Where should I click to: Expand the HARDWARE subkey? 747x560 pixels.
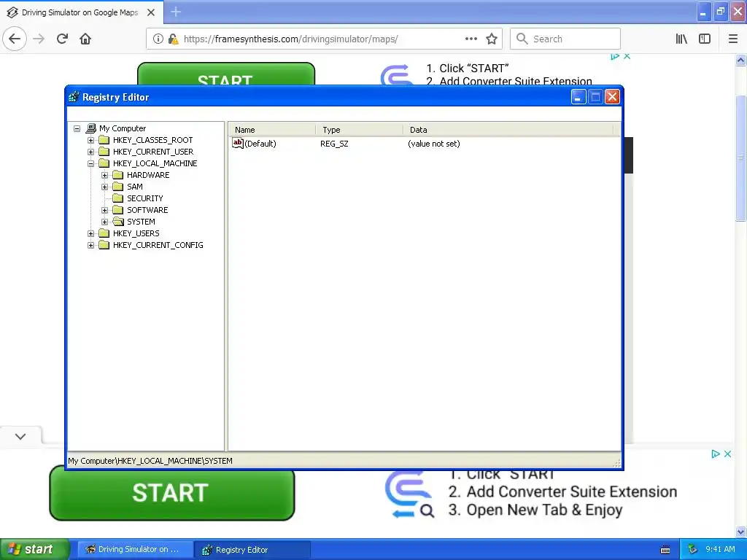[x=105, y=175]
